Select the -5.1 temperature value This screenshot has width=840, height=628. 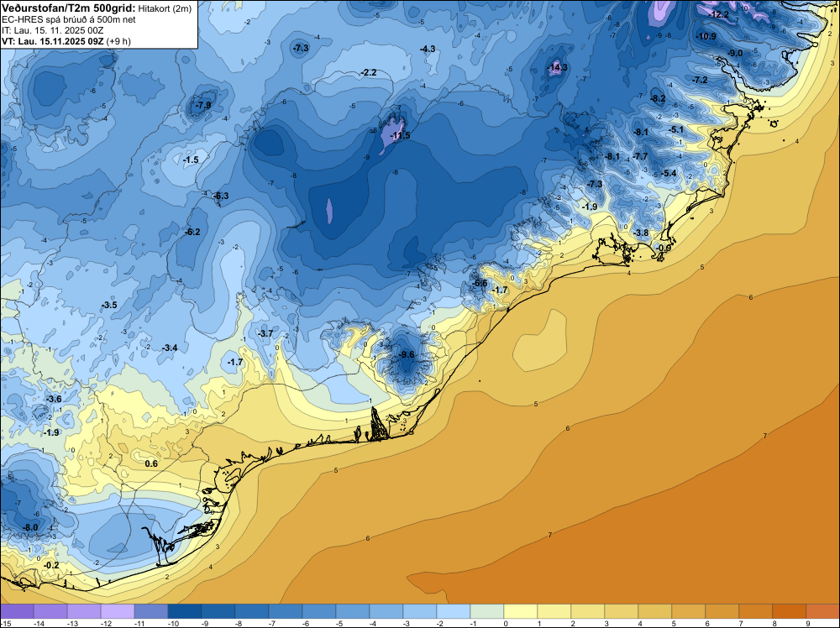click(676, 129)
